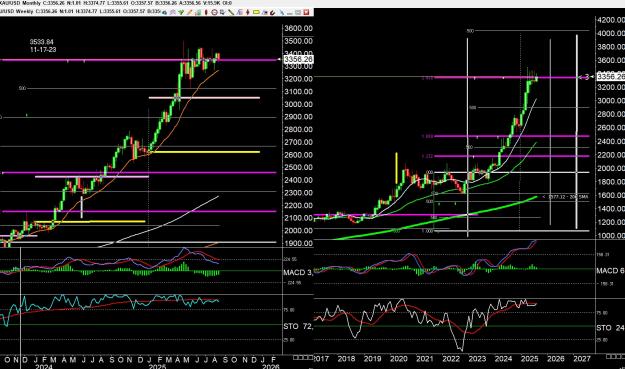The image size is (625, 369).
Task: Select the dark red candlestick chart icon
Action: (206, 12)
